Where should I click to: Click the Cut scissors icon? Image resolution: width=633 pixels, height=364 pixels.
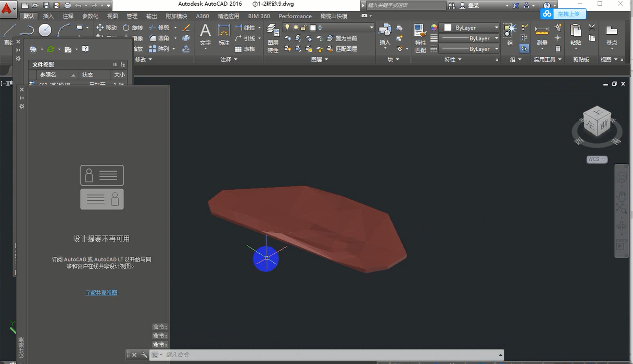click(x=592, y=27)
